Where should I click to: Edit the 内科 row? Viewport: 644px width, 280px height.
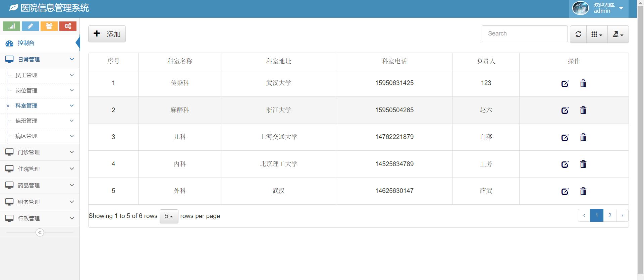click(x=565, y=164)
